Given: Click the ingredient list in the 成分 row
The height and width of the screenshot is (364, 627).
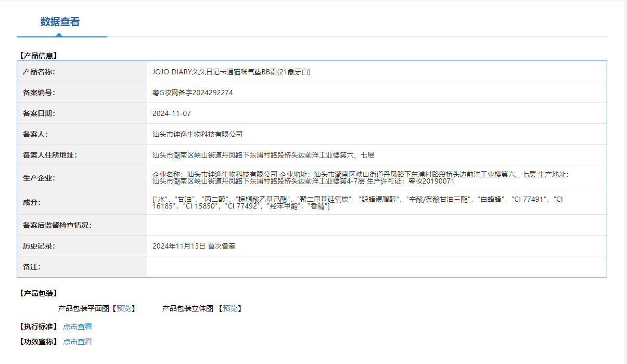Looking at the screenshot, I should (x=358, y=203).
